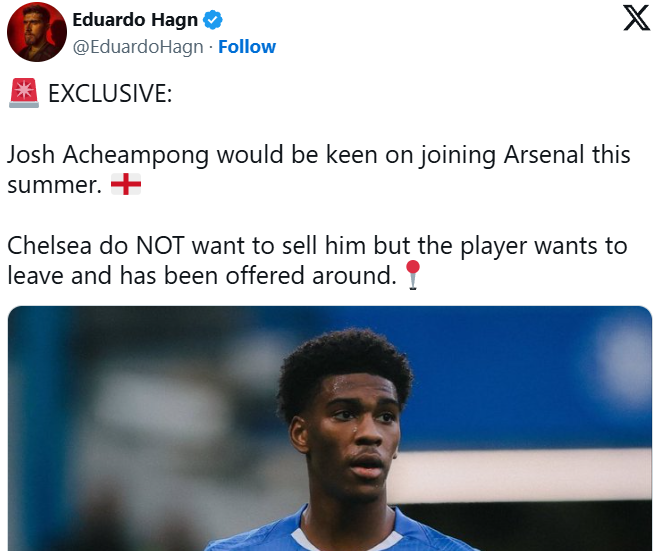Click the capitalized word NOT
666x551 pixels.
(160, 246)
